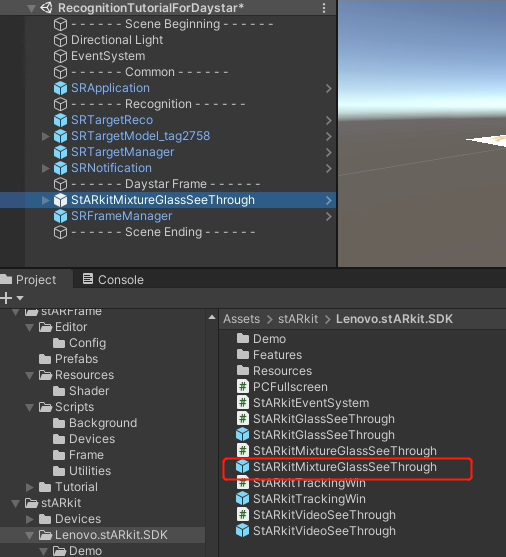Click the PCFullscreen script icon

tap(243, 386)
